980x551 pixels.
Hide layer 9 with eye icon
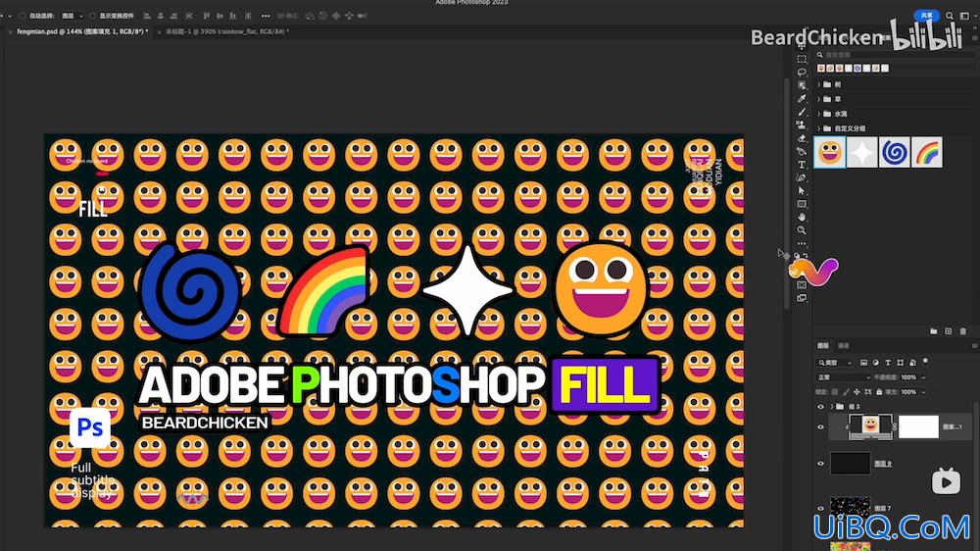tap(820, 464)
